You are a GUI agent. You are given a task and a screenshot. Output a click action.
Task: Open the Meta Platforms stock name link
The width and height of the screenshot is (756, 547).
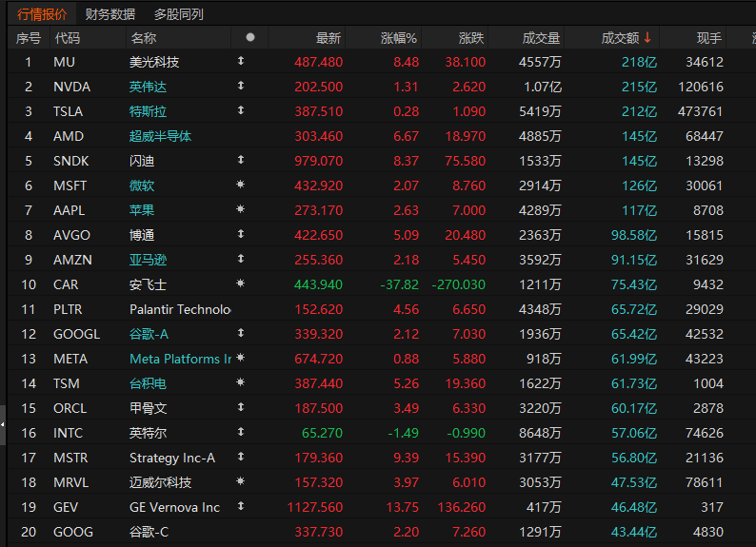[180, 359]
